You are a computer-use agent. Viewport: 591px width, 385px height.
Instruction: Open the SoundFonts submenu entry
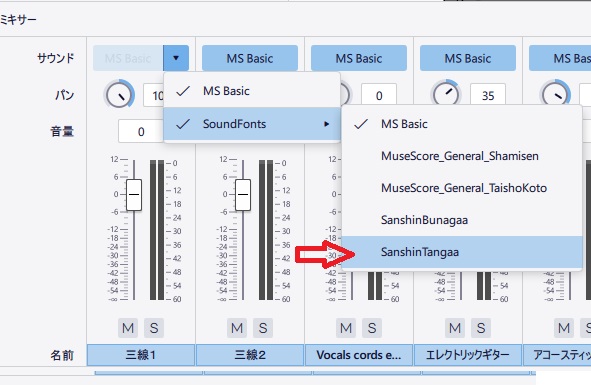coord(252,124)
